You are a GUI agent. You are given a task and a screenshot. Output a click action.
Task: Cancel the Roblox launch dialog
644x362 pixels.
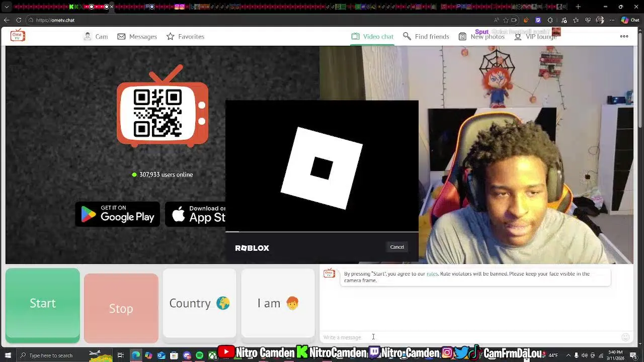point(397,247)
